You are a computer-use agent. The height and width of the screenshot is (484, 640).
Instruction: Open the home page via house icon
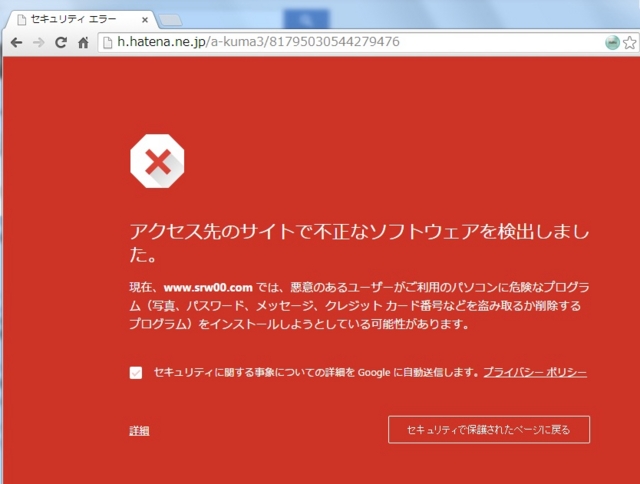click(x=83, y=42)
